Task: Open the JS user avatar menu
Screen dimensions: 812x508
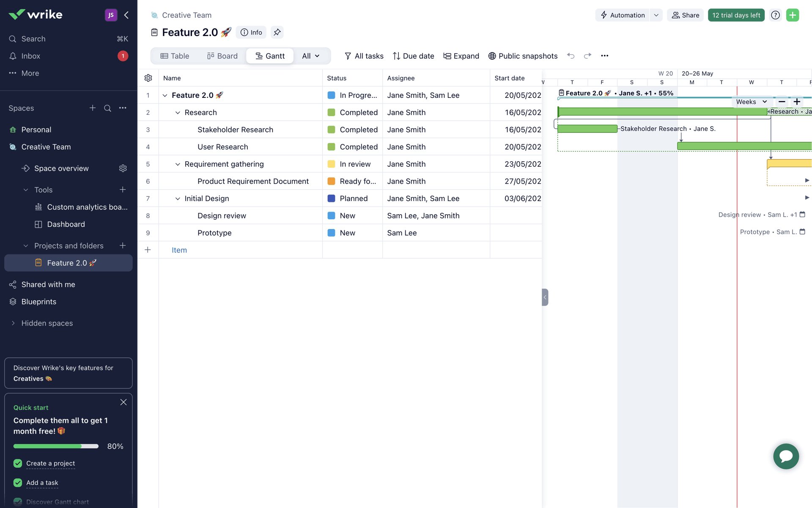Action: point(111,15)
